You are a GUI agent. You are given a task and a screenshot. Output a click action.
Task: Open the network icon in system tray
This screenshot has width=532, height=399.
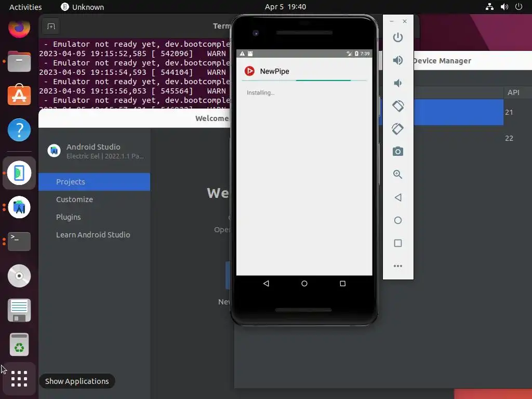(x=489, y=7)
